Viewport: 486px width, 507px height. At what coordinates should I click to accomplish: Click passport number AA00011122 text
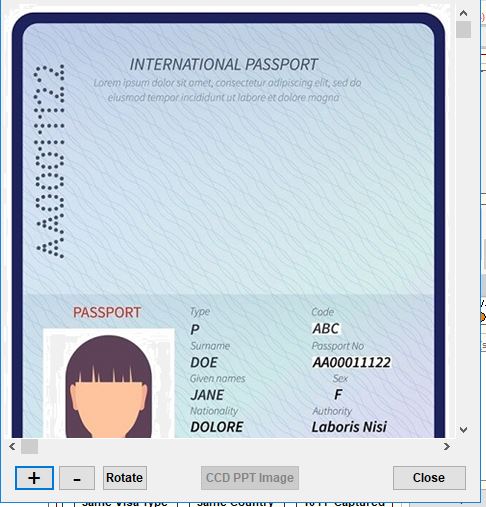pos(351,362)
